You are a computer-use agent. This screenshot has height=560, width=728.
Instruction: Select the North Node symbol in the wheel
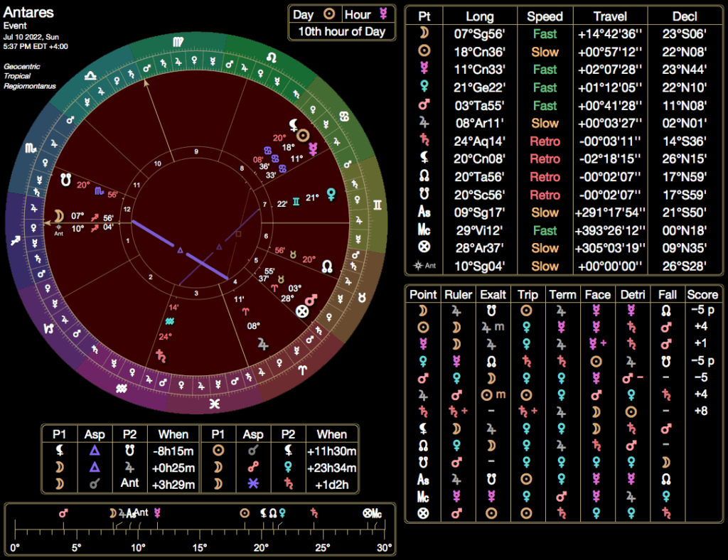click(x=328, y=266)
